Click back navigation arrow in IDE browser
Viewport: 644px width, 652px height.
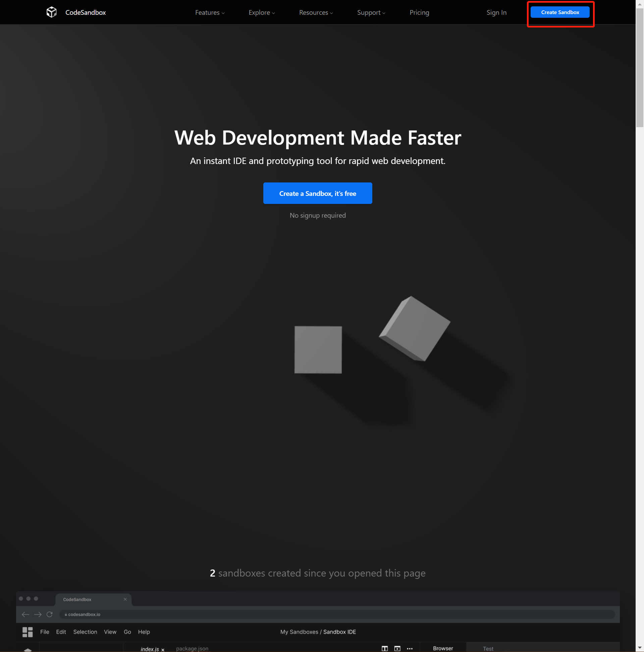click(25, 614)
